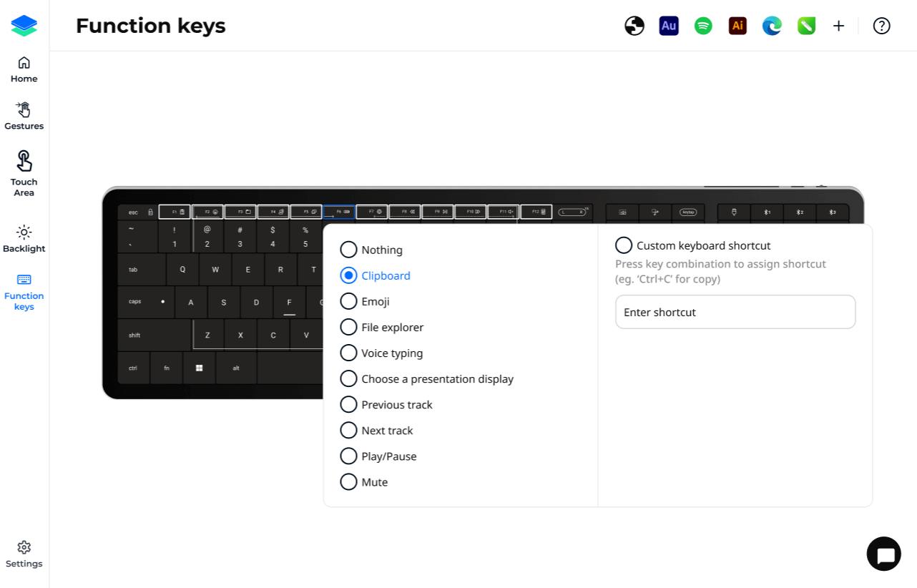
Task: Open the Home section in sidebar
Action: (24, 69)
